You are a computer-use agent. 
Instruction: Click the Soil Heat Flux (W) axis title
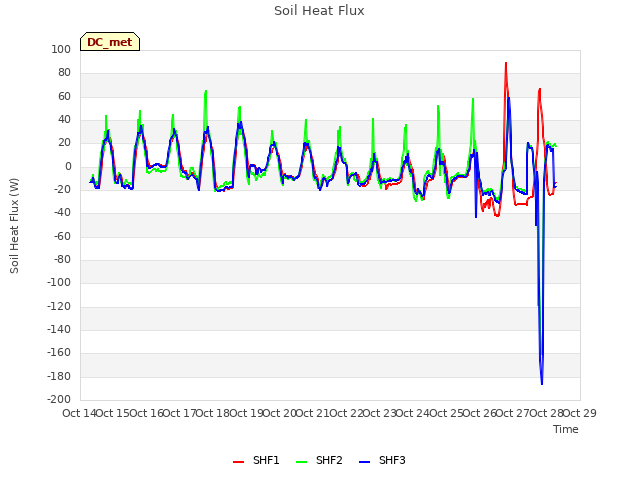click(x=14, y=226)
